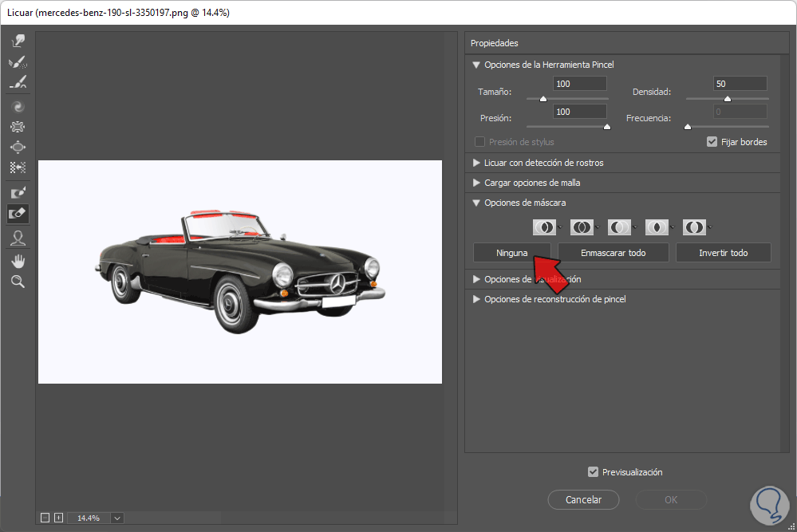Activate the Freeze Mask tool
The height and width of the screenshot is (532, 797).
point(18,193)
